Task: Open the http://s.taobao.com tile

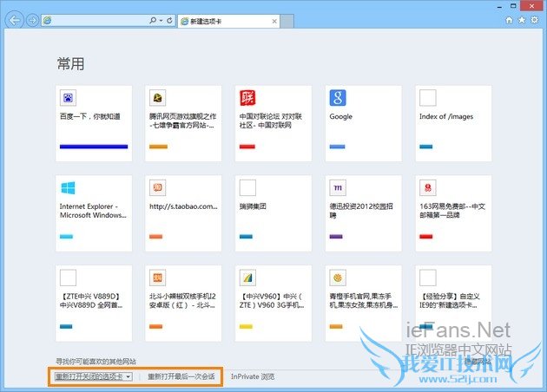Action: tap(183, 213)
